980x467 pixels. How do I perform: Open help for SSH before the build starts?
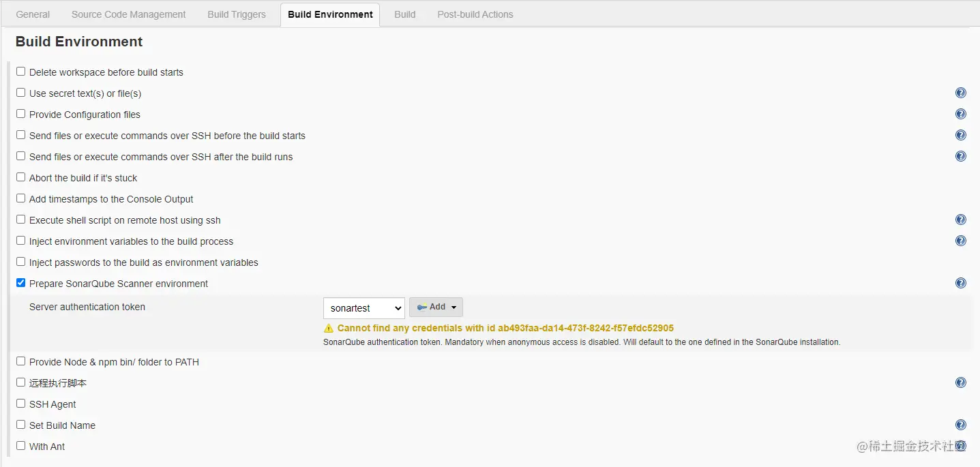point(961,135)
